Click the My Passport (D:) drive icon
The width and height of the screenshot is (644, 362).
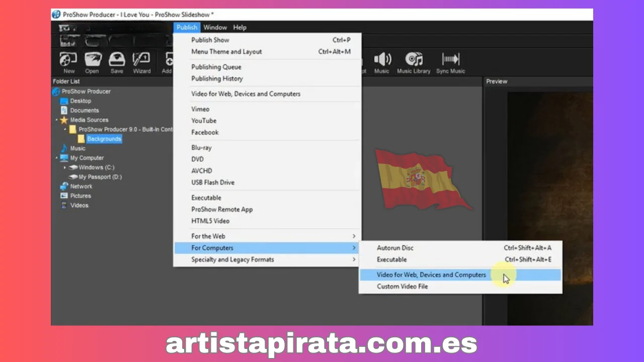pyautogui.click(x=73, y=177)
